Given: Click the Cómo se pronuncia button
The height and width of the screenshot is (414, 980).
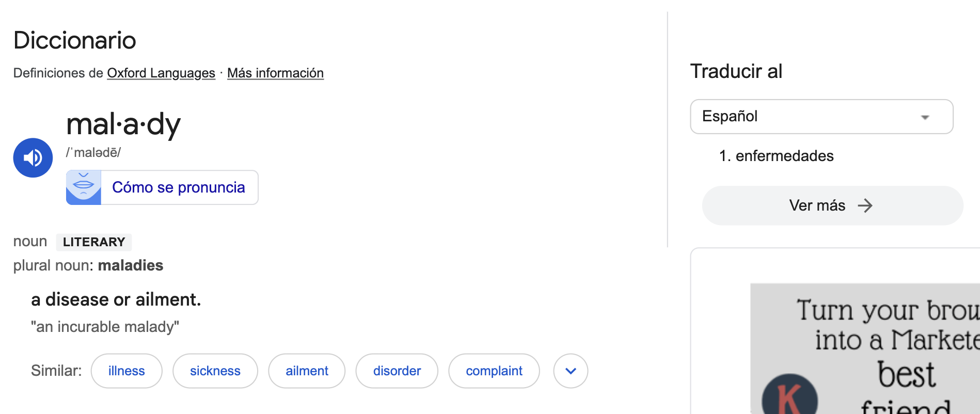Looking at the screenshot, I should pos(162,187).
